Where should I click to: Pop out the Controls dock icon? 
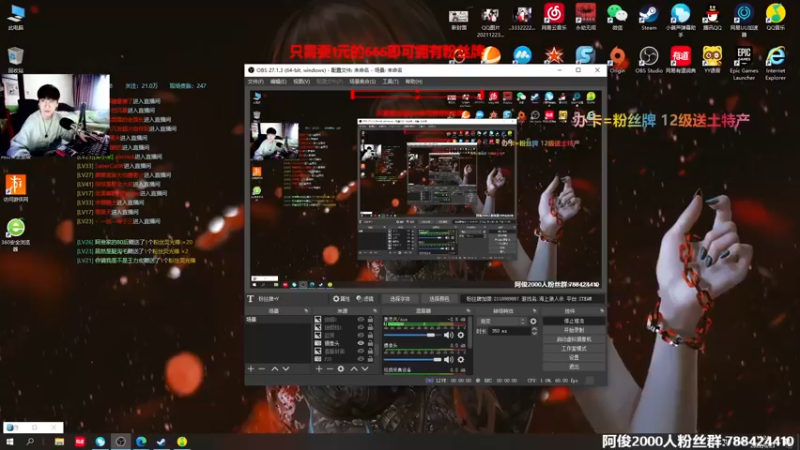(x=602, y=311)
